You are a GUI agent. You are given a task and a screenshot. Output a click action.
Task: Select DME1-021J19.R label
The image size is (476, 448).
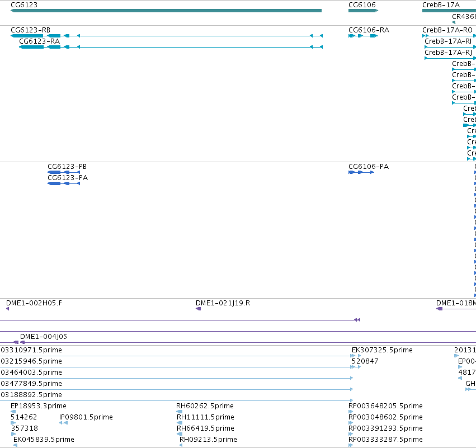(223, 303)
